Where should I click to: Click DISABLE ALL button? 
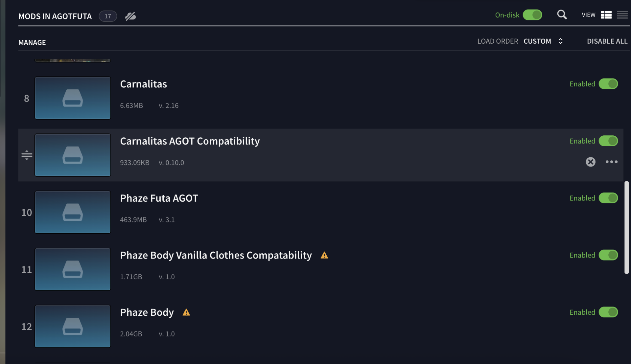coord(607,41)
